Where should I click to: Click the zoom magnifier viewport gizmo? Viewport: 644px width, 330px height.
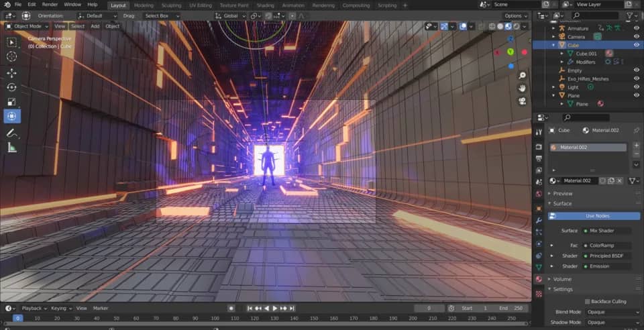click(522, 76)
